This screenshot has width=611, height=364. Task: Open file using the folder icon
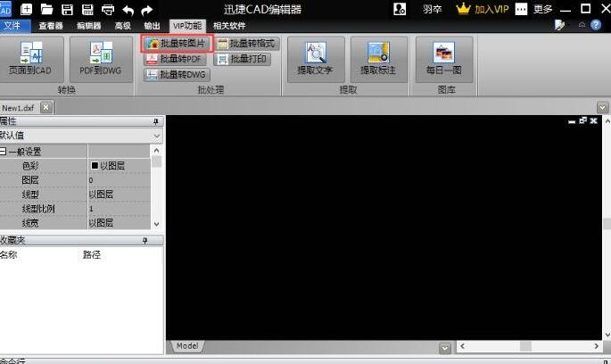coord(46,9)
